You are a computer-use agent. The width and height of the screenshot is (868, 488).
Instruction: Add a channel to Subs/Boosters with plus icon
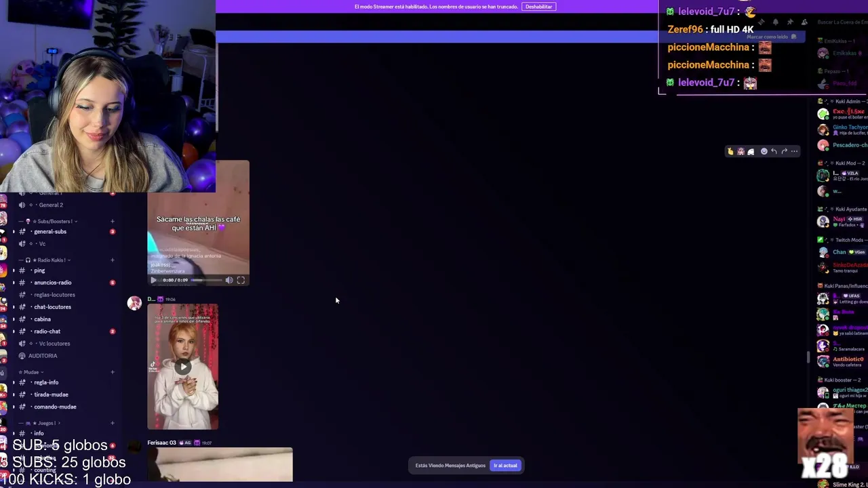113,222
